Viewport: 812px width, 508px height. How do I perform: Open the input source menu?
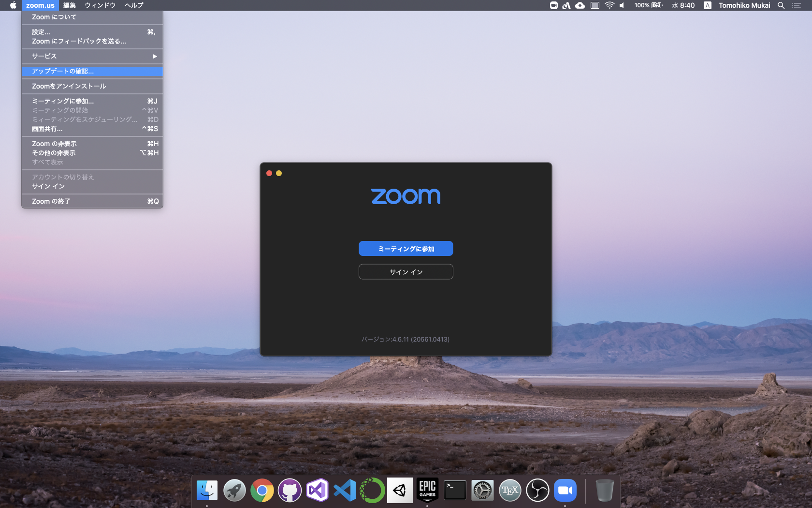coord(707,5)
